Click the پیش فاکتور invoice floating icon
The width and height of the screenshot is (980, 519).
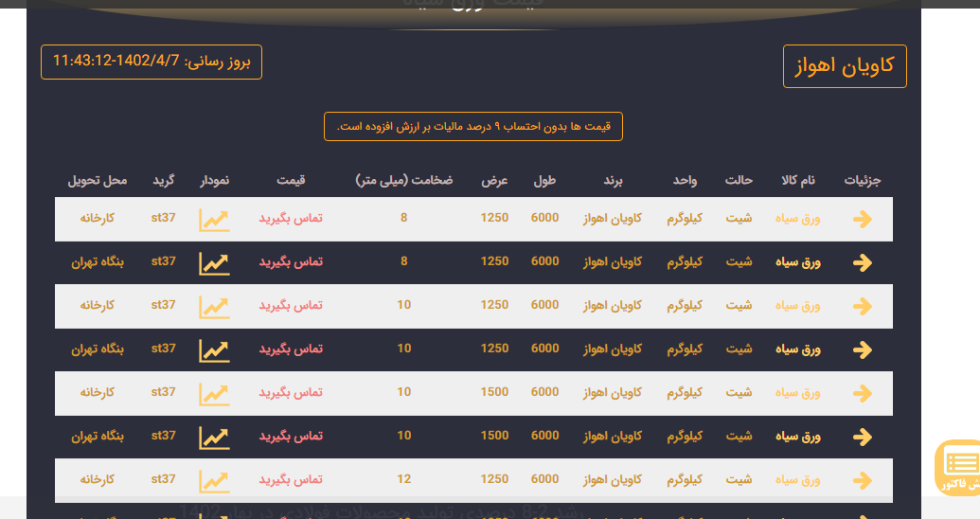960,467
